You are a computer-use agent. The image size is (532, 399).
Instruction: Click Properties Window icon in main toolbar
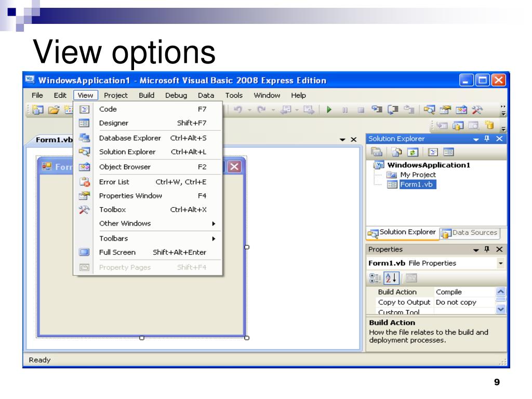point(445,110)
